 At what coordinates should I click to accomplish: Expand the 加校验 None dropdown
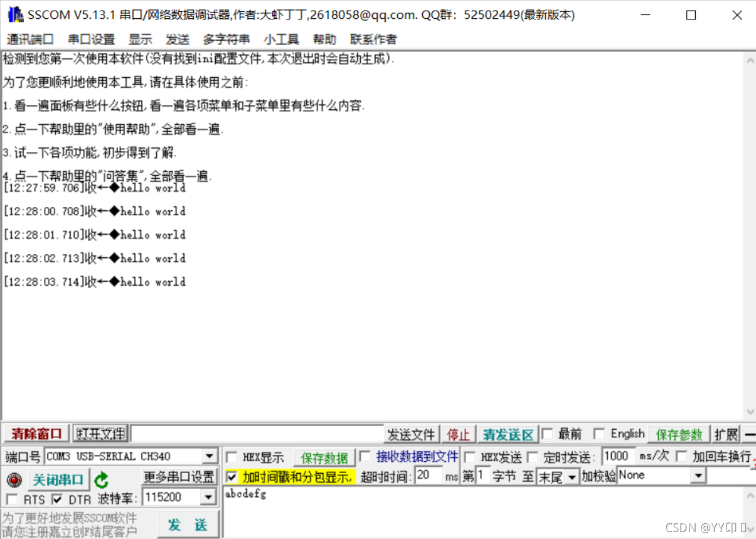[x=698, y=476]
